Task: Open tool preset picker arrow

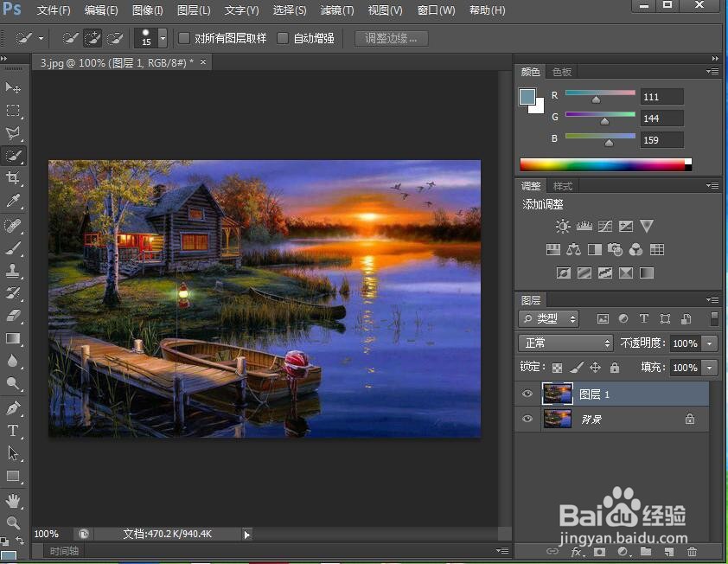Action: (41, 38)
